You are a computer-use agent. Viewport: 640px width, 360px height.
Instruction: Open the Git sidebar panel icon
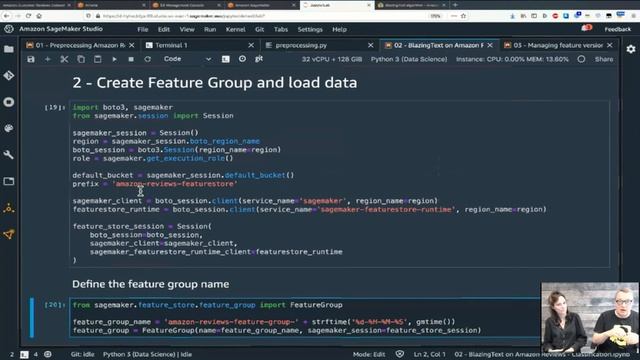(9, 76)
